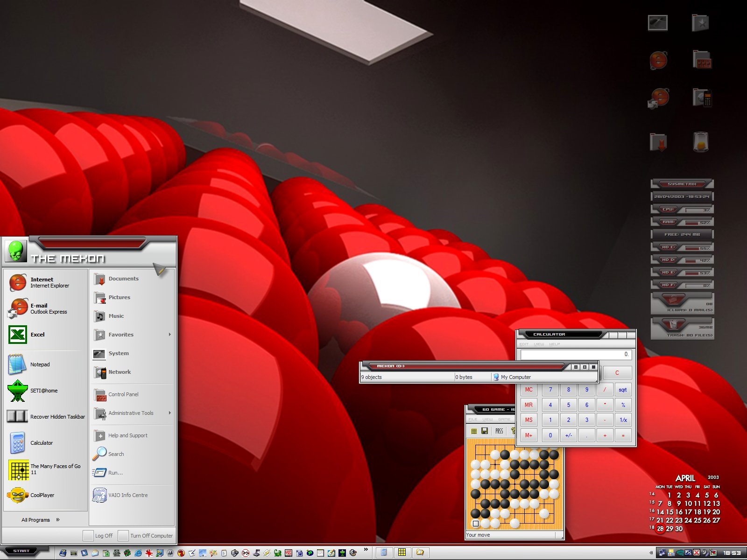This screenshot has height=560, width=747.
Task: Open the Calculator Help menu
Action: (x=554, y=344)
